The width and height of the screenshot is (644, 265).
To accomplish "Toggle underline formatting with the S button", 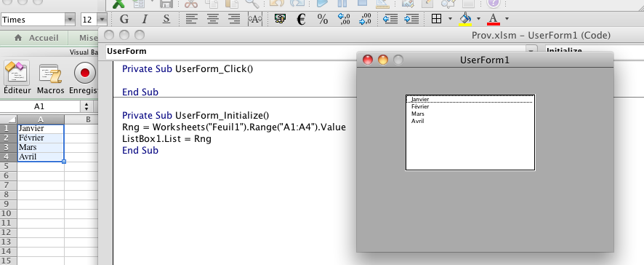I will (x=166, y=20).
